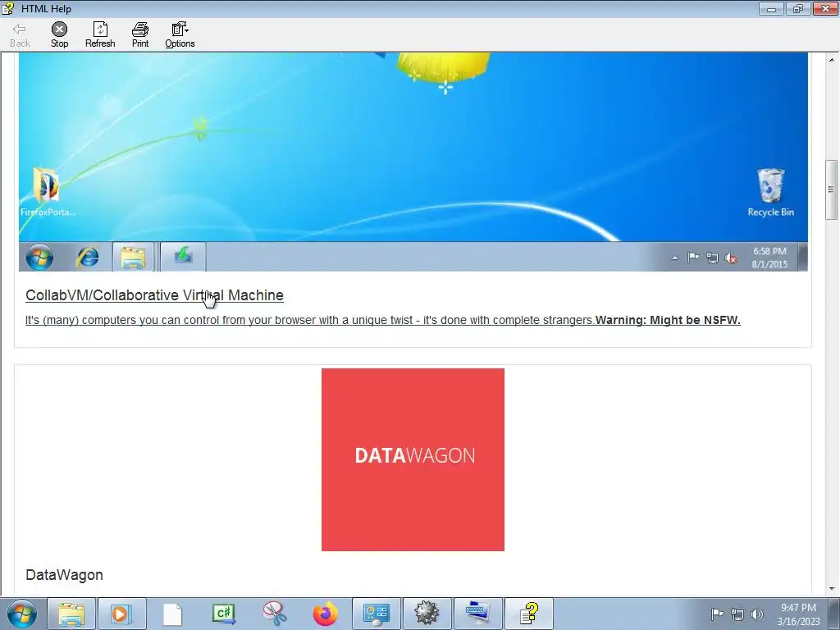This screenshot has height=630, width=840.
Task: Open Firefox from the taskbar
Action: (325, 614)
